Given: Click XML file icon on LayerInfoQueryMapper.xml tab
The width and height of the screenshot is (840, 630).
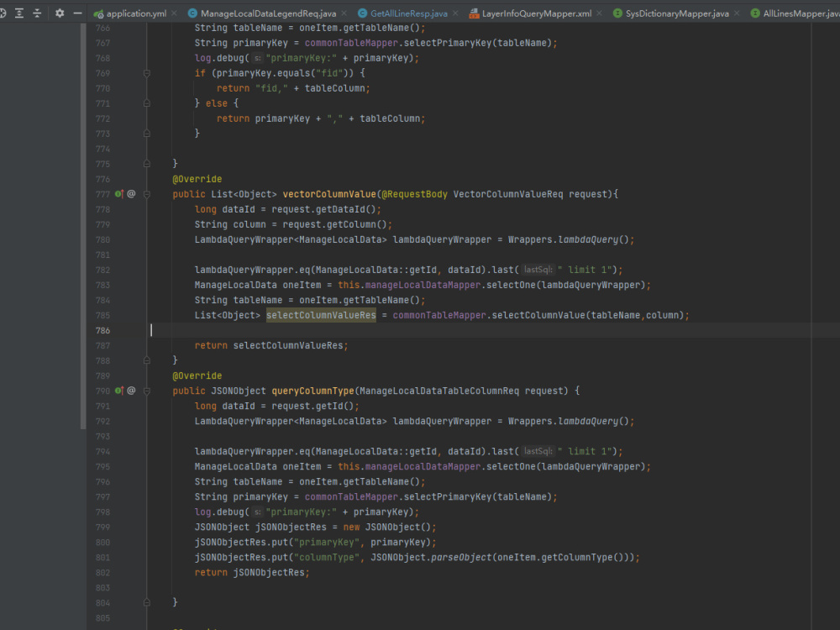Looking at the screenshot, I should click(474, 13).
